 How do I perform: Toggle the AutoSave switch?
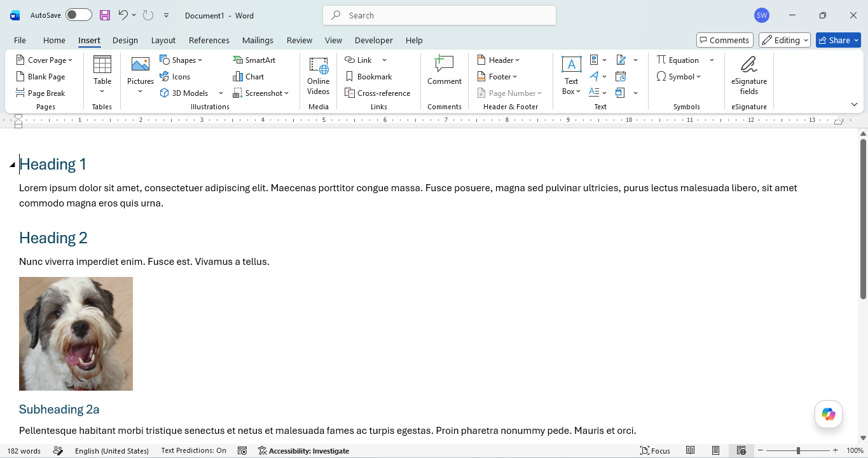[79, 15]
